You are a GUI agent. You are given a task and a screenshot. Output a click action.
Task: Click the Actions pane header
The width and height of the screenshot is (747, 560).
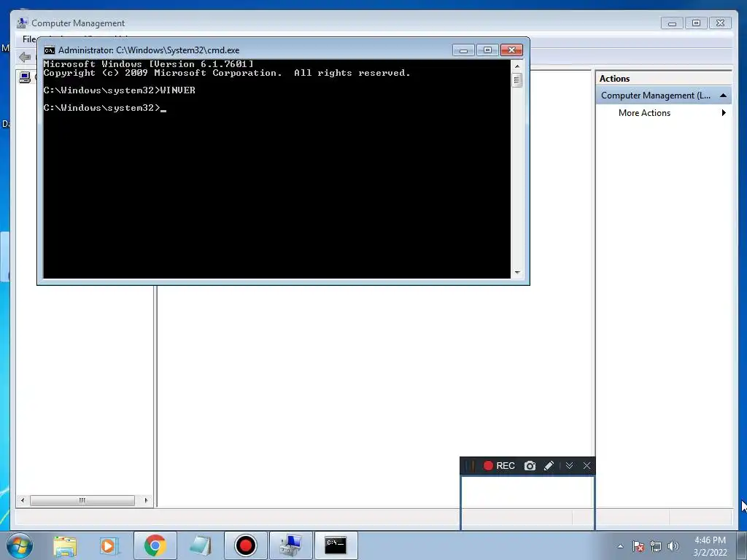pyautogui.click(x=663, y=79)
